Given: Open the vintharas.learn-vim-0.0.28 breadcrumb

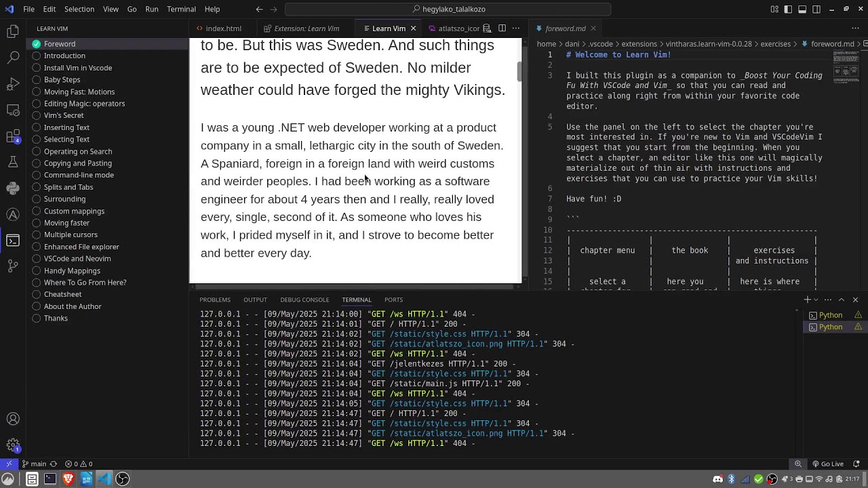Looking at the screenshot, I should pyautogui.click(x=709, y=44).
